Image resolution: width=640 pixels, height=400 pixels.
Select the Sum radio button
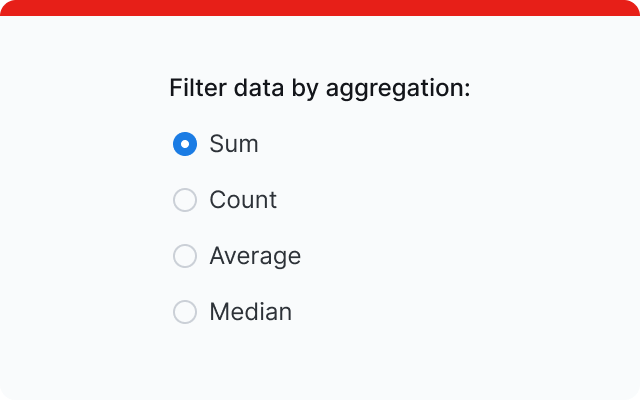coord(185,144)
